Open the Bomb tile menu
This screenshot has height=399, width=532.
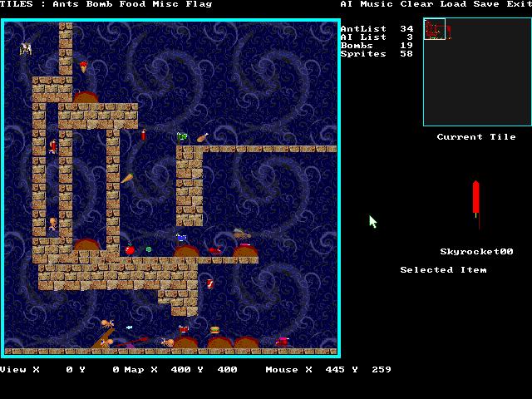coord(99,4)
